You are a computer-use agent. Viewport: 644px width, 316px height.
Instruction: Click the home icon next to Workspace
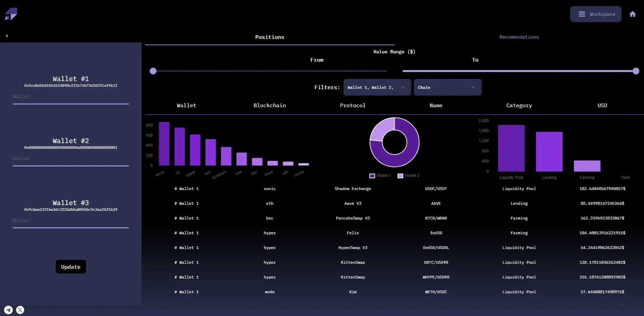[633, 14]
